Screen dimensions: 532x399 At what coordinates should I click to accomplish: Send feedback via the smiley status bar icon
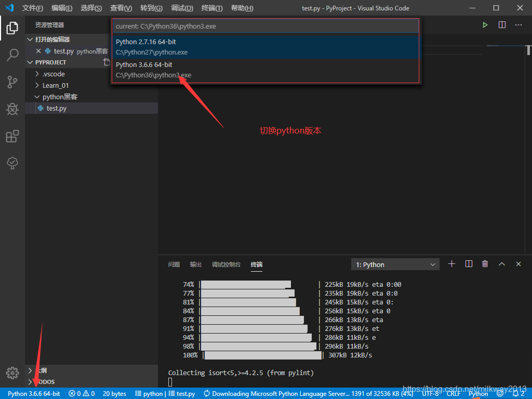500,393
